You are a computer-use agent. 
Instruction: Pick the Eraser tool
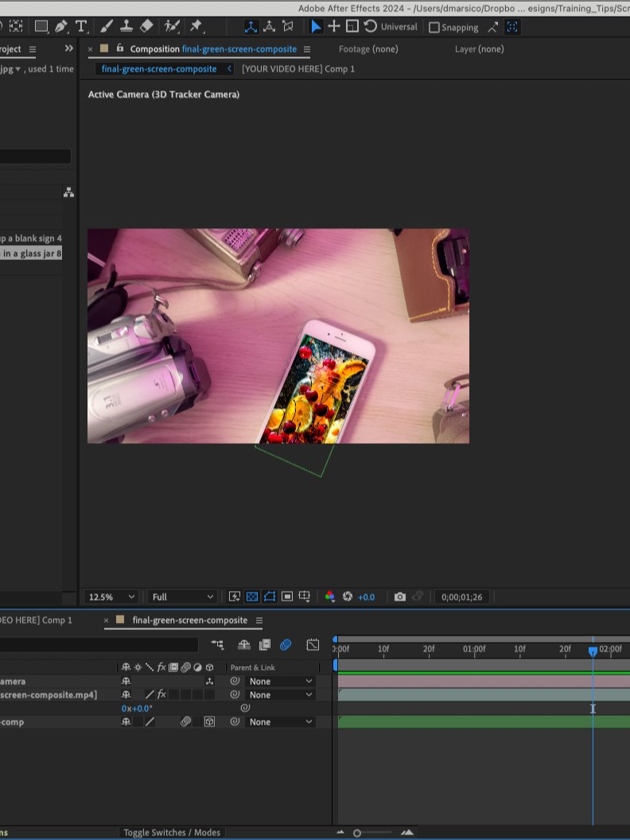click(146, 25)
